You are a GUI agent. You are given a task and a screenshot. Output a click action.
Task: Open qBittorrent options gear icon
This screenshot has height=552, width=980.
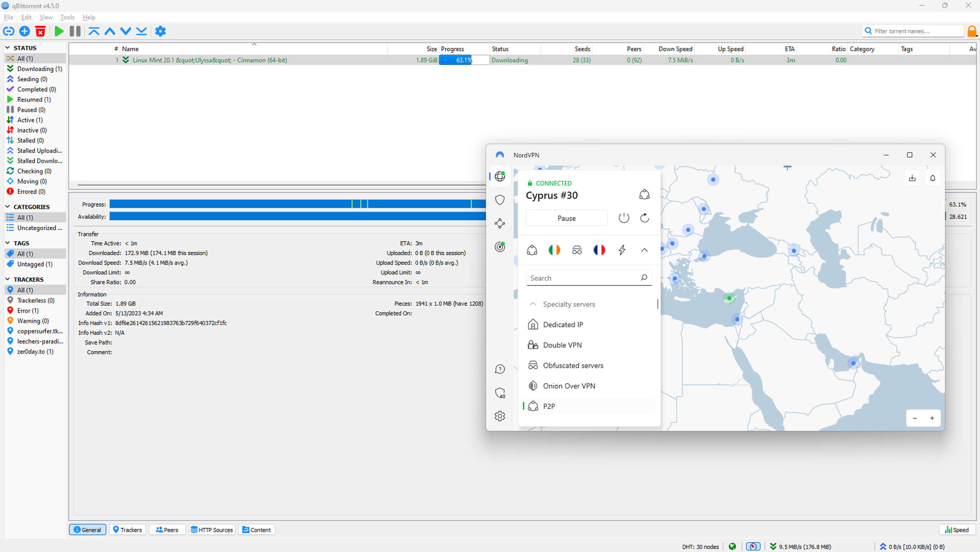pos(160,31)
